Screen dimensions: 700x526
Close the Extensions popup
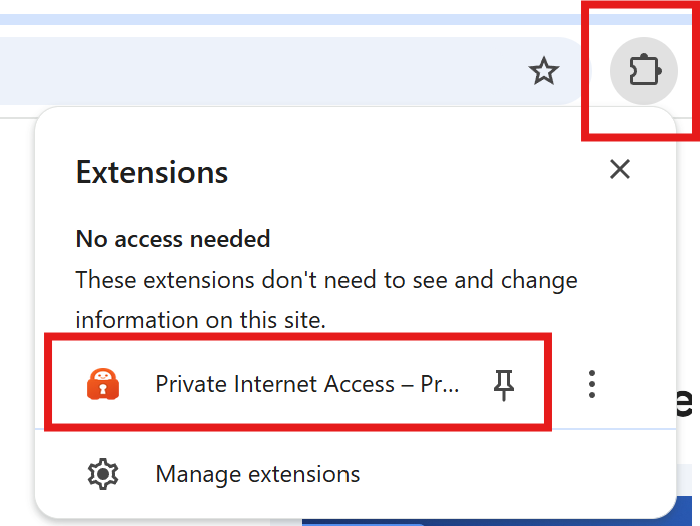click(620, 169)
